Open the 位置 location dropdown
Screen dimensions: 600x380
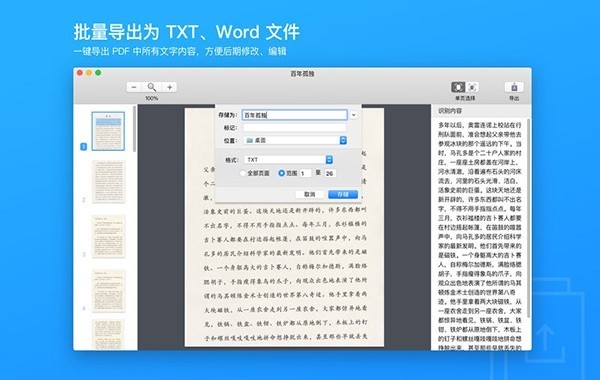point(295,140)
